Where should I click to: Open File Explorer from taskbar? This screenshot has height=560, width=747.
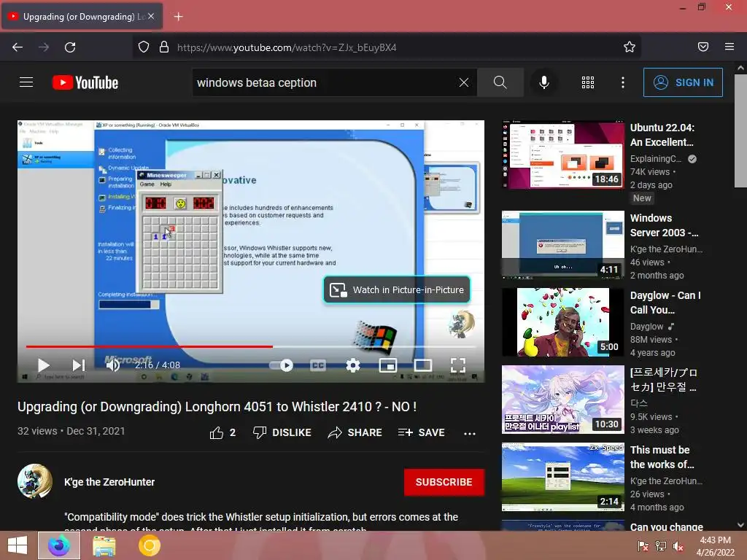(x=104, y=545)
